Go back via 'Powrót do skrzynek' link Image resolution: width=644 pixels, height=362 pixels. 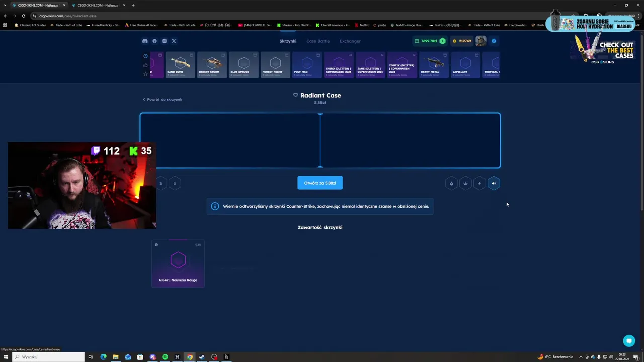(163, 99)
